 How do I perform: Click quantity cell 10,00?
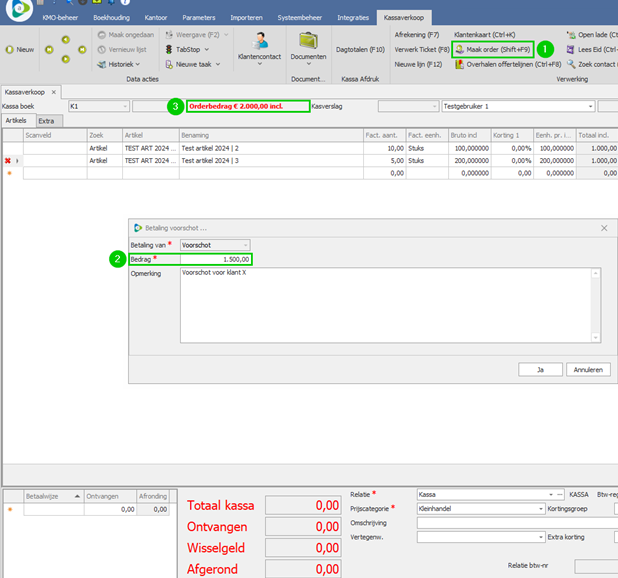tap(384, 148)
